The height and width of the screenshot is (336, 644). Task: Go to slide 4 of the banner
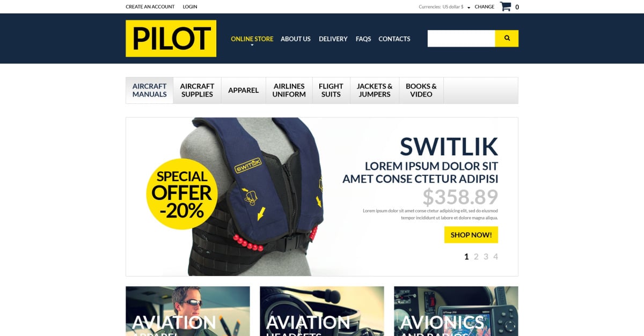[x=495, y=257]
